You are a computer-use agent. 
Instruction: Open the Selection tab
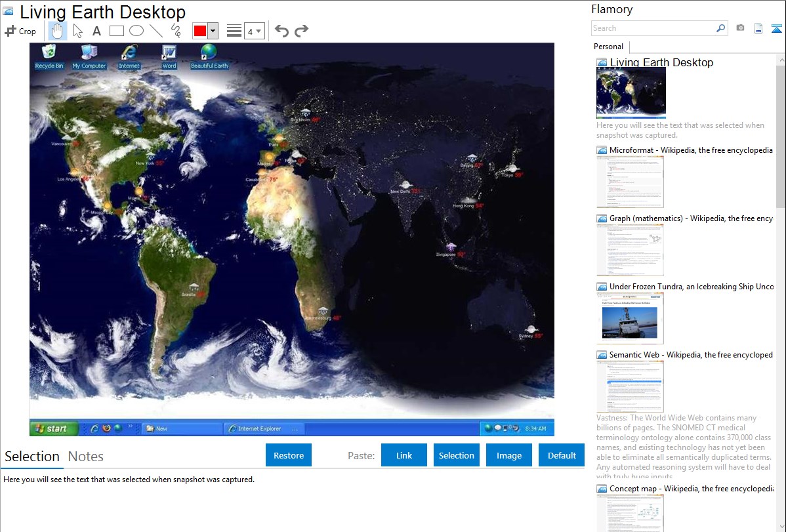[32, 457]
